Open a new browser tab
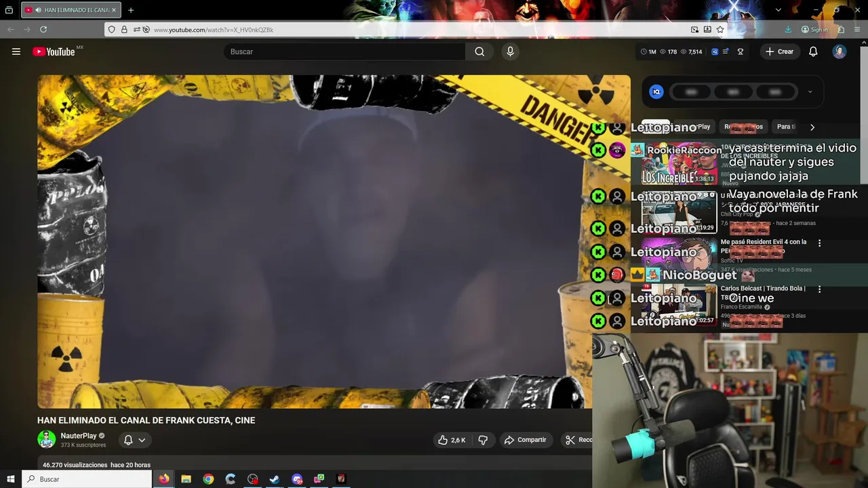Viewport: 868px width, 488px height. click(x=131, y=10)
